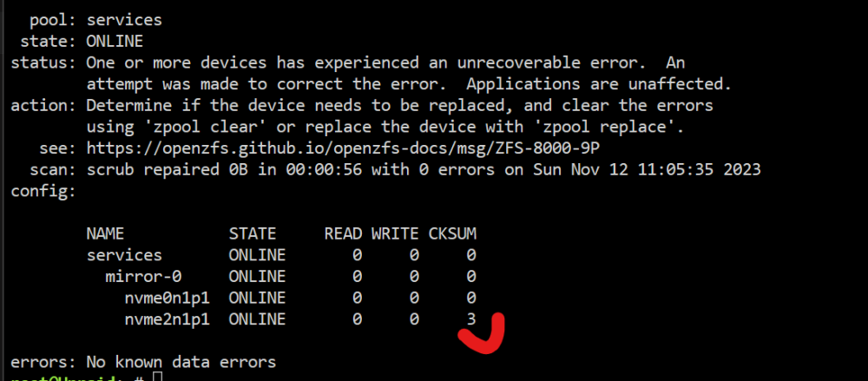
Task: Click the red checkmark annotation
Action: 483,333
